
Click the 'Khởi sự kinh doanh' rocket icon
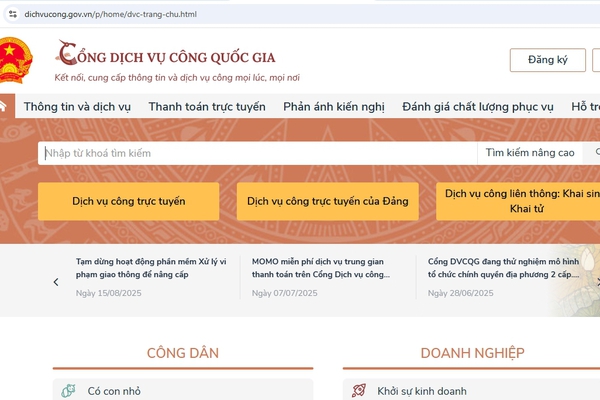coord(358,391)
